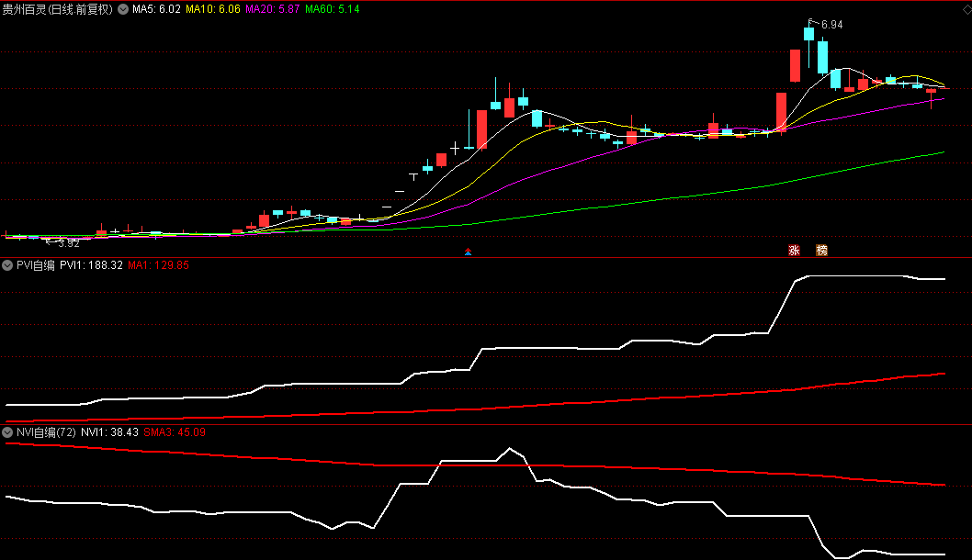Click the 3.92 low price label

pyautogui.click(x=69, y=243)
